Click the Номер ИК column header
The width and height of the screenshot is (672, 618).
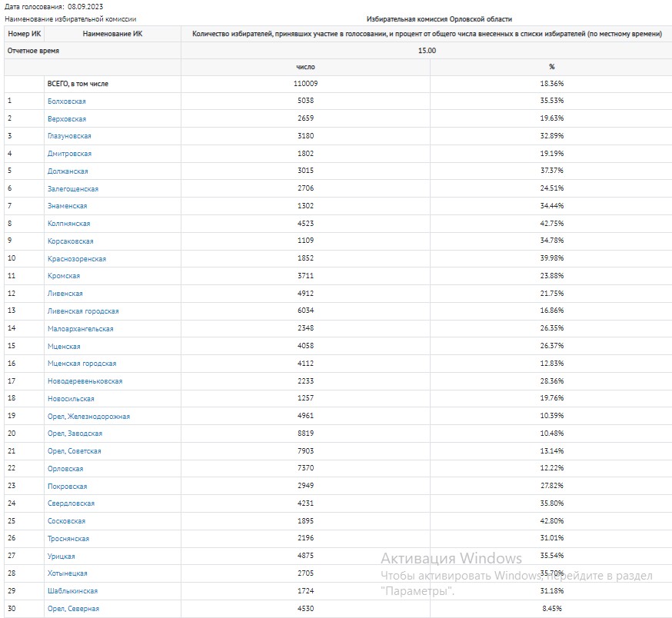pos(24,33)
